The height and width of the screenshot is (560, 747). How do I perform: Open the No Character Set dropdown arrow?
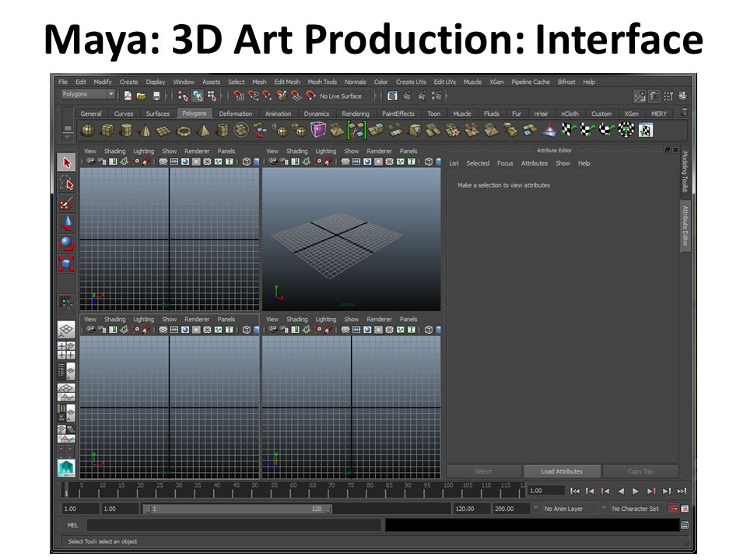[604, 508]
